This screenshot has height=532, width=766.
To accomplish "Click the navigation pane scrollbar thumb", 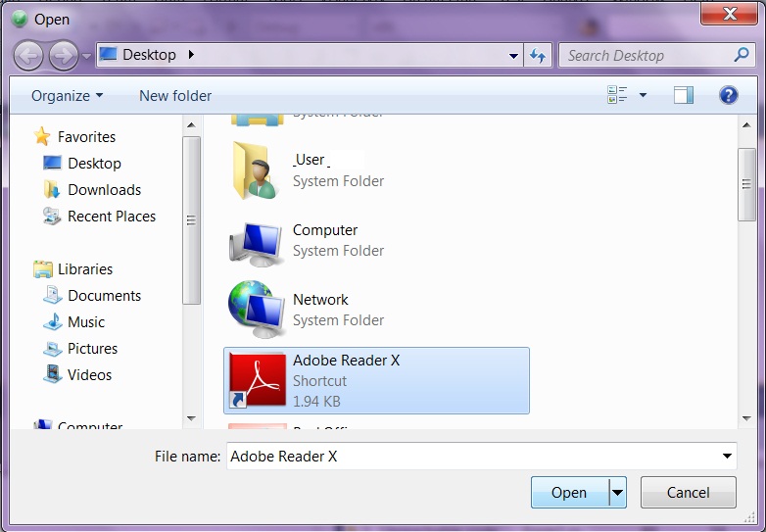I will (191, 220).
